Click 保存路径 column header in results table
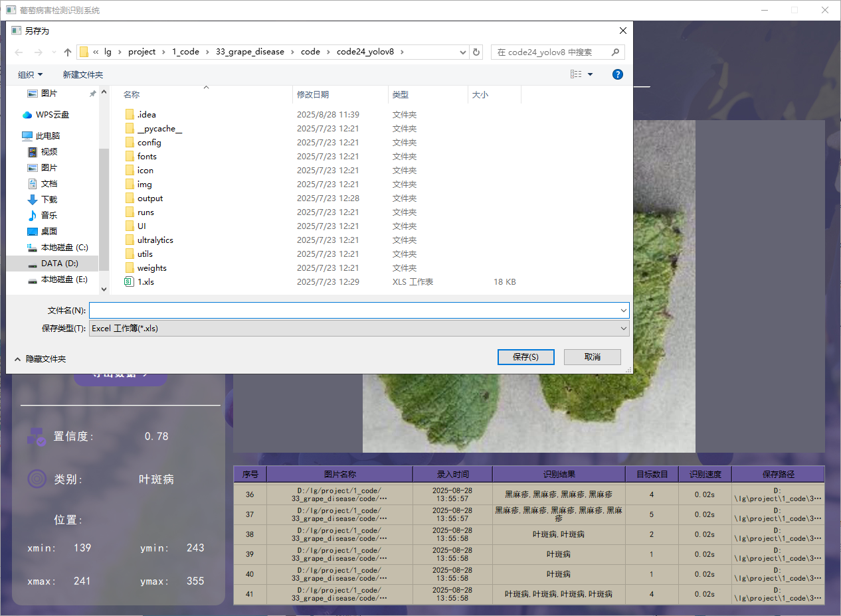 [x=779, y=474]
